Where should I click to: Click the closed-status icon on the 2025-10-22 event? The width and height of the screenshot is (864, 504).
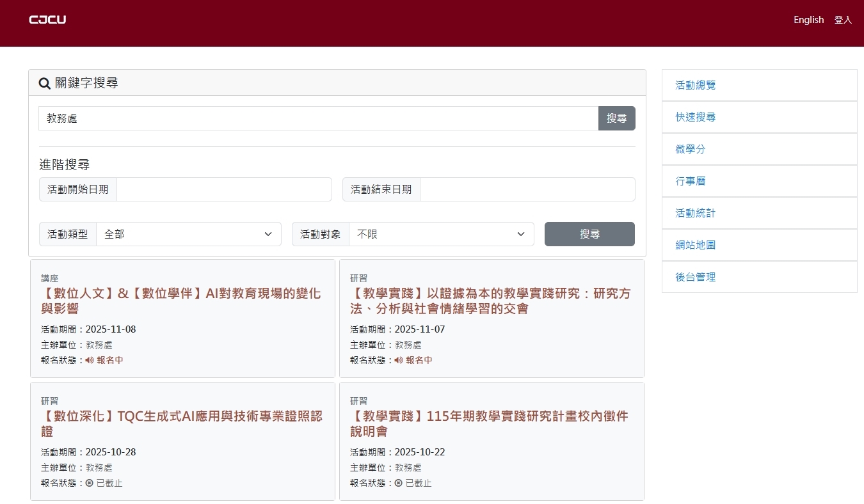pyautogui.click(x=399, y=483)
